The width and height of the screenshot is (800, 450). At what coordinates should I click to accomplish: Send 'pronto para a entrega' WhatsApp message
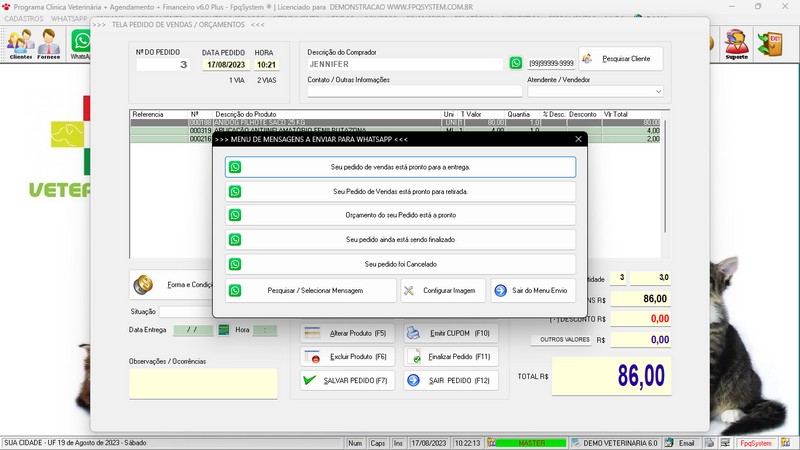coord(400,167)
